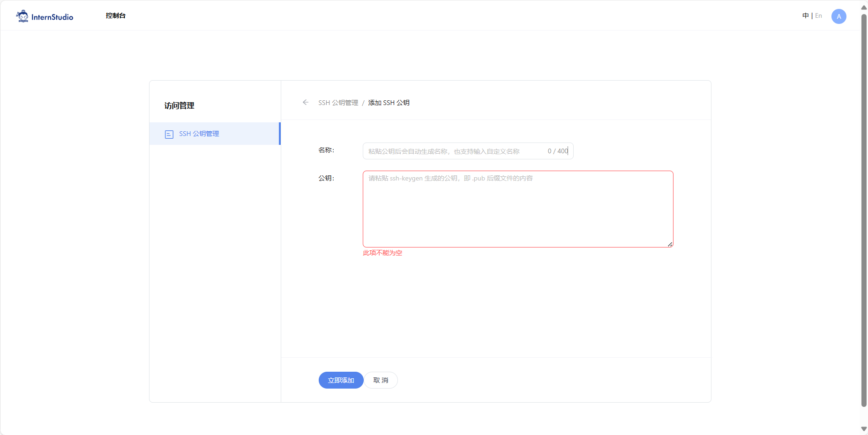868x435 pixels.
Task: Open the user avatar 'A' menu
Action: pos(838,16)
